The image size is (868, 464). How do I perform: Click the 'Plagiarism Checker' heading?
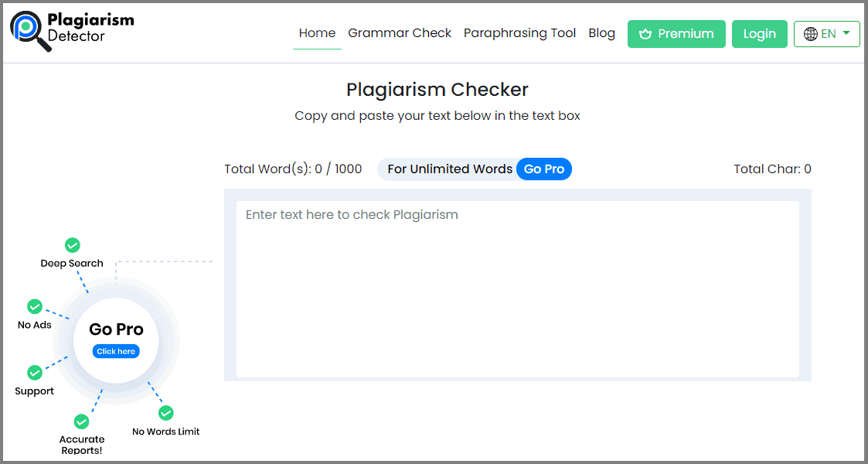pyautogui.click(x=437, y=90)
